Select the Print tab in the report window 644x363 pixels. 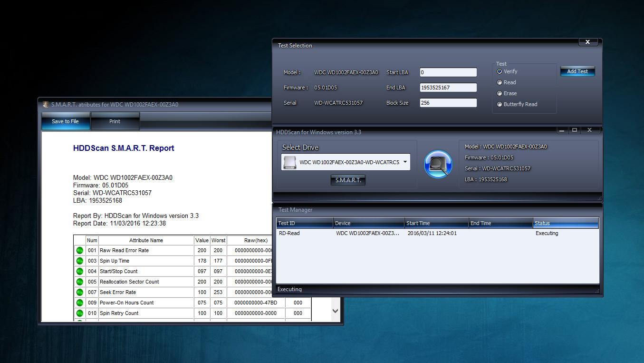tap(115, 121)
